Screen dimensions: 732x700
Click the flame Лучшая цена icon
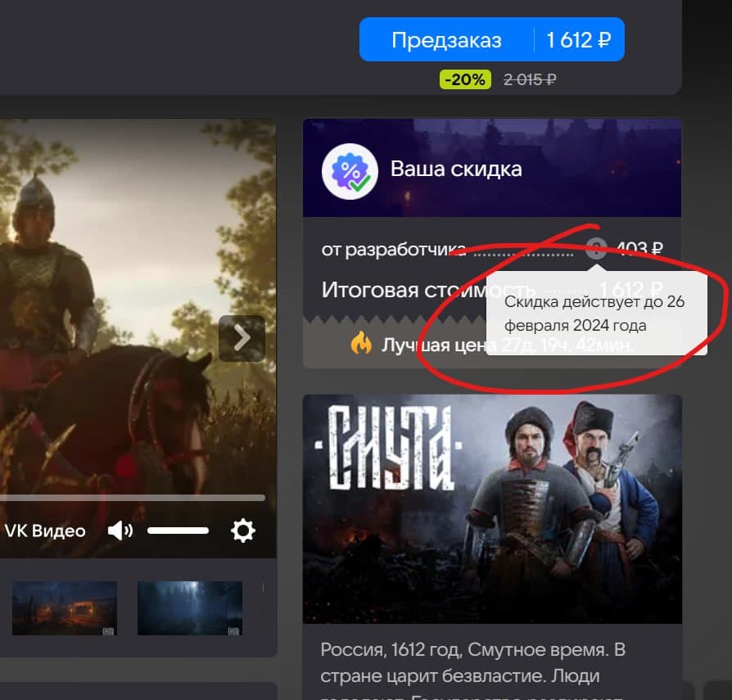click(361, 344)
